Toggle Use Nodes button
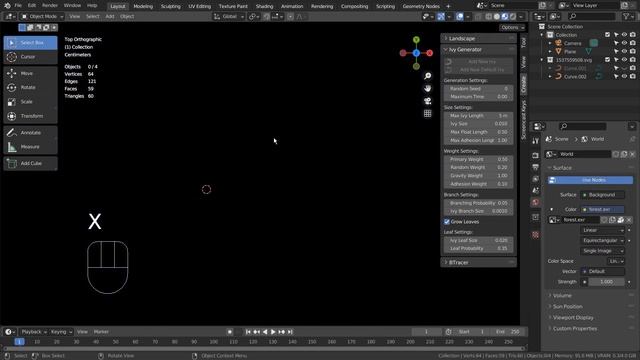Screen dimensions: 640x360 tap(590, 180)
